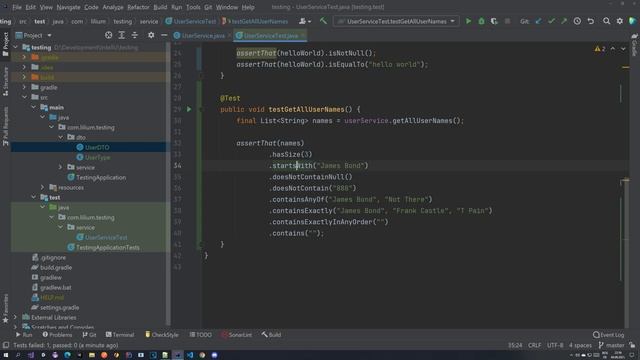Collapse the src folder
This screenshot has height=360, width=640.
24,97
